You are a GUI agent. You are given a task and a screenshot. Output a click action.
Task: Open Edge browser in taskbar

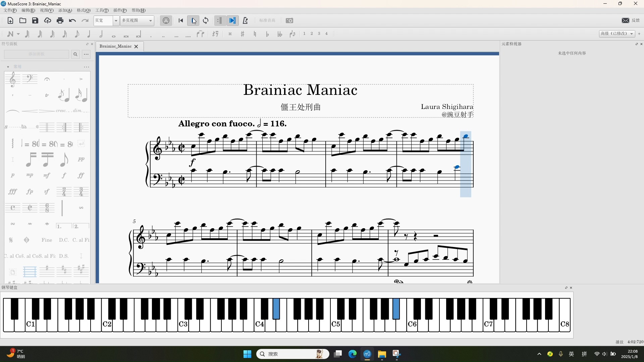[x=353, y=354]
